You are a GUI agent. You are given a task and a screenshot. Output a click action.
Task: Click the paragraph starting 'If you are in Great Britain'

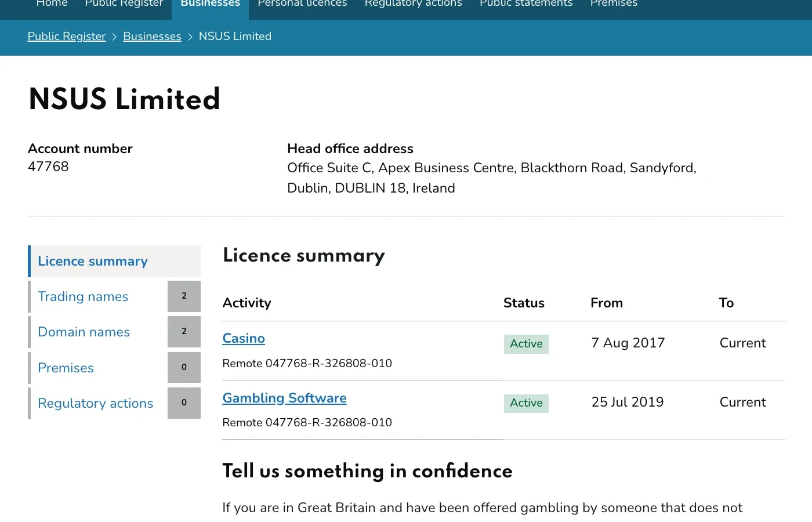click(x=483, y=507)
